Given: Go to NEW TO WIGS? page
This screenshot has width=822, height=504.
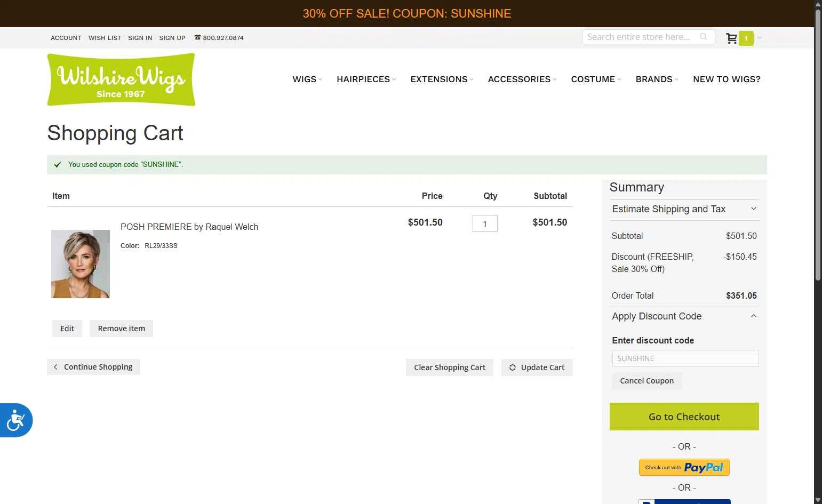Looking at the screenshot, I should point(727,79).
